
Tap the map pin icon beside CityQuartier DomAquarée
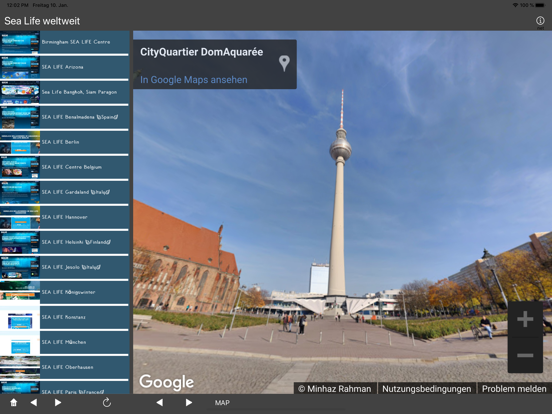[284, 63]
